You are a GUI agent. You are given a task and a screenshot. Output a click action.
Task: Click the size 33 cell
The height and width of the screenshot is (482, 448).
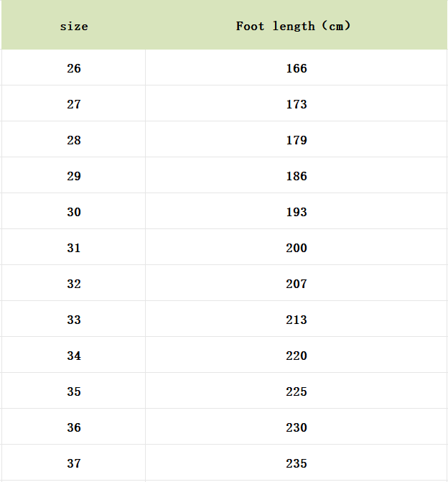pos(74,320)
